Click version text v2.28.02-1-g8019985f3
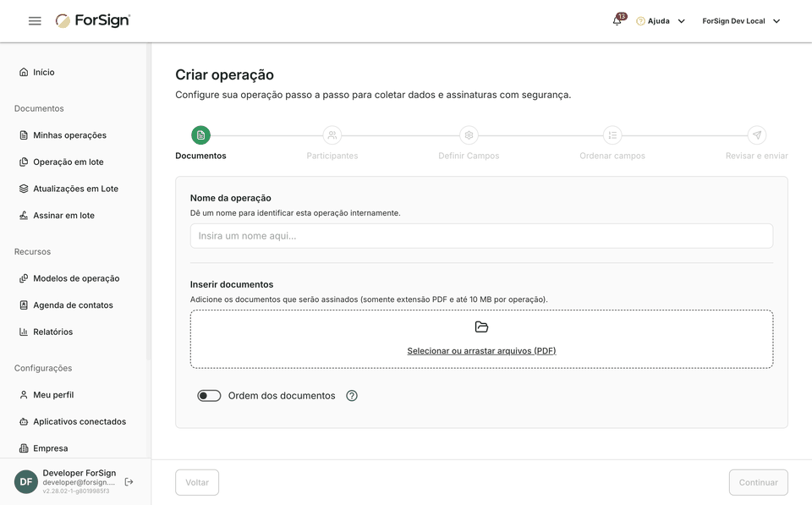The height and width of the screenshot is (505, 812). click(76, 491)
